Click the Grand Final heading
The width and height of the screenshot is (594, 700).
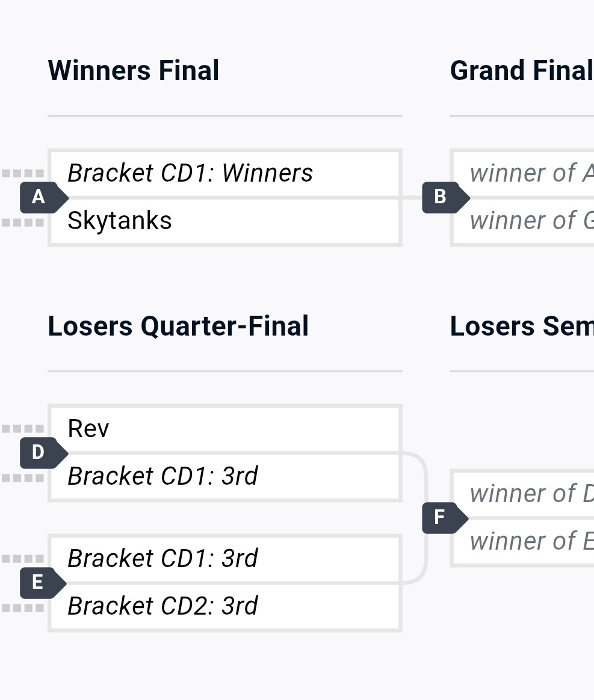pos(522,70)
